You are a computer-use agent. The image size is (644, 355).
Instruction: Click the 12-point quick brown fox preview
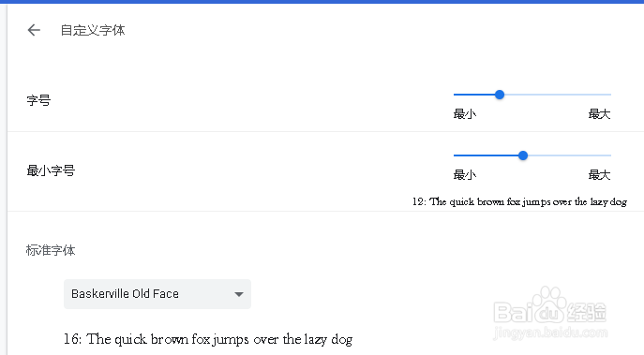click(x=519, y=201)
